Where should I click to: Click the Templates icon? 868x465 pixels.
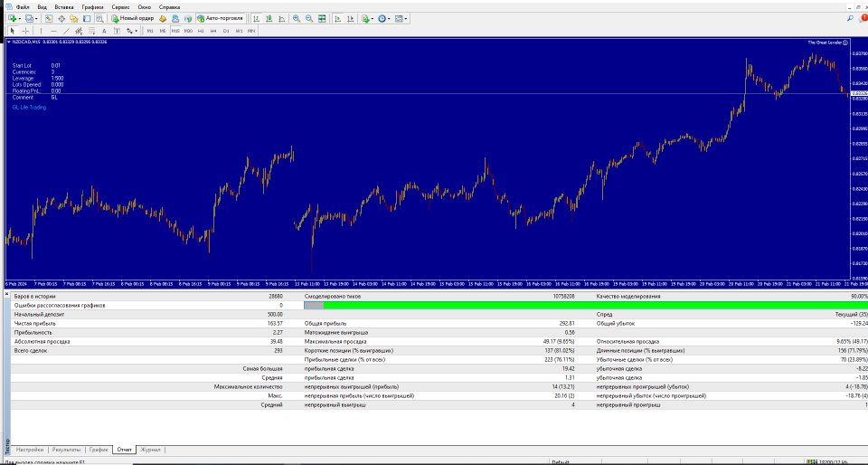tap(399, 18)
